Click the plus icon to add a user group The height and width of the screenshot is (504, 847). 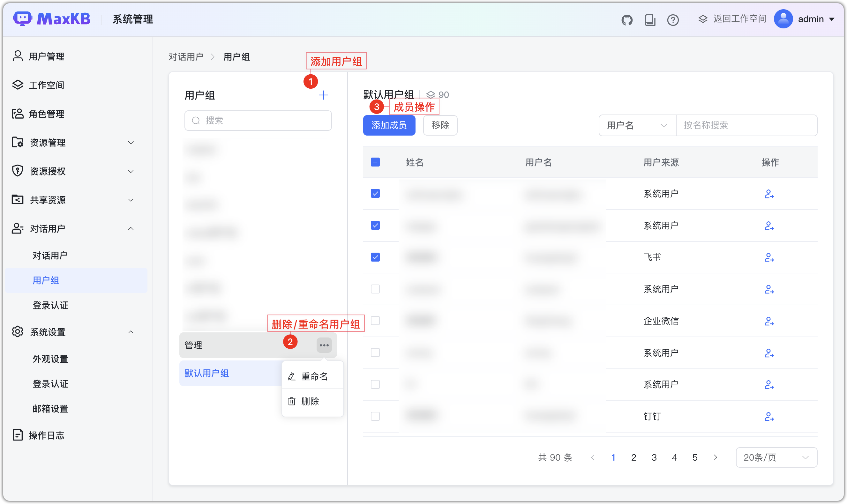pyautogui.click(x=323, y=95)
